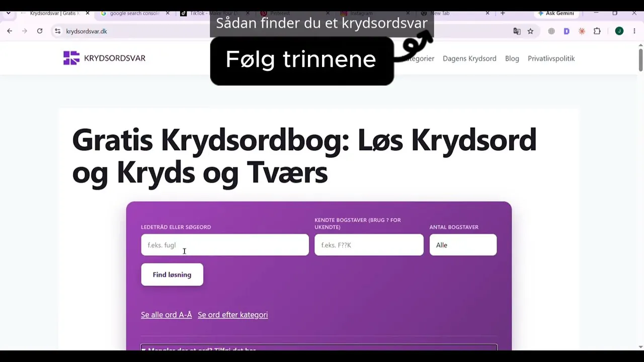Open the Extensions puzzle piece menu
The image size is (644, 362).
tap(597, 31)
